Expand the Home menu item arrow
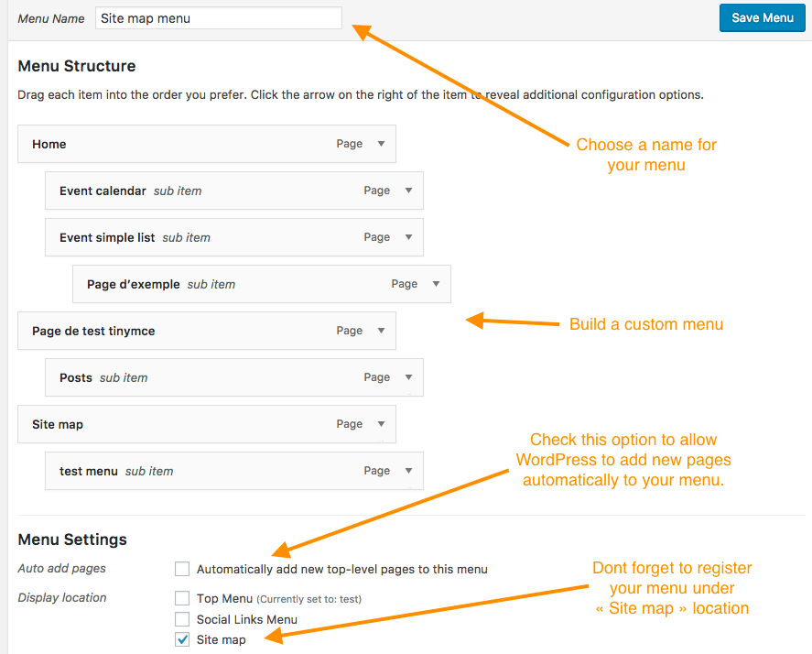Viewport: 812px width, 654px height. pyautogui.click(x=381, y=144)
